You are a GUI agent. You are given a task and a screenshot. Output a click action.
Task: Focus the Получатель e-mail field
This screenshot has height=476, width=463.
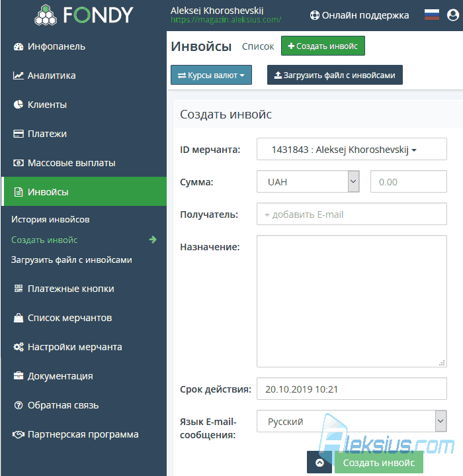pyautogui.click(x=352, y=214)
